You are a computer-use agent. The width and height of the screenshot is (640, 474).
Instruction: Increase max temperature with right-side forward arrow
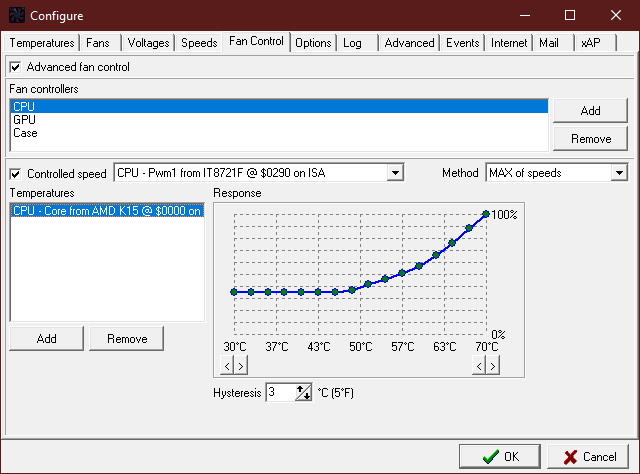[x=493, y=366]
